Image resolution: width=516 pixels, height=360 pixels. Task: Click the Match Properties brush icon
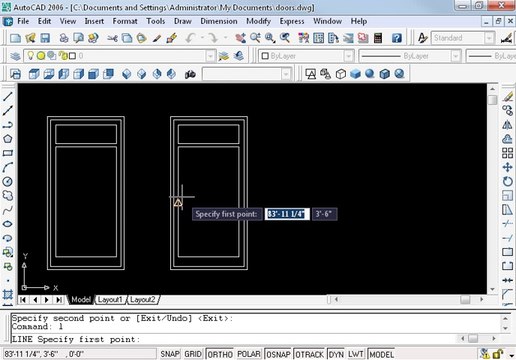[171, 38]
